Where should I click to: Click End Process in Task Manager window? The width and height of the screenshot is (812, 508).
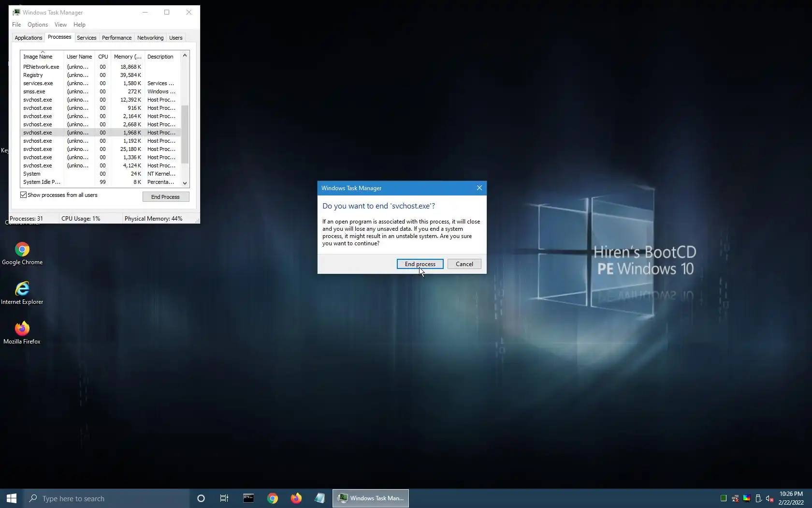pyautogui.click(x=165, y=197)
